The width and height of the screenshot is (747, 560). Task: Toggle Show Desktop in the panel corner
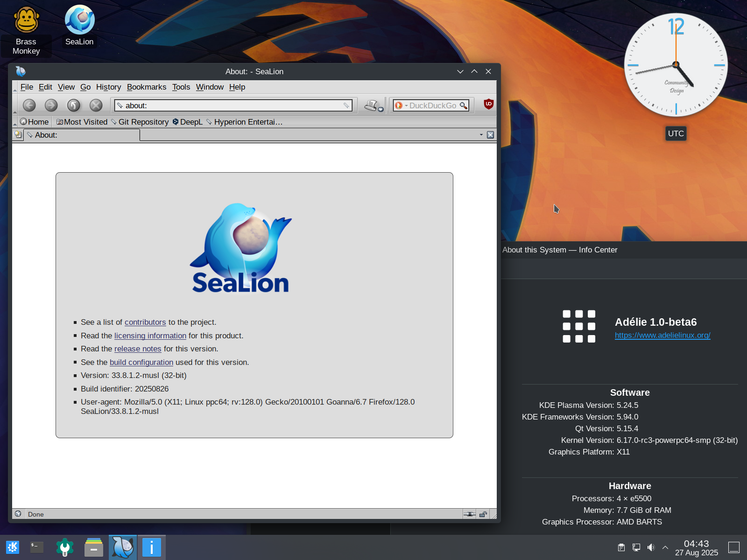pyautogui.click(x=733, y=547)
